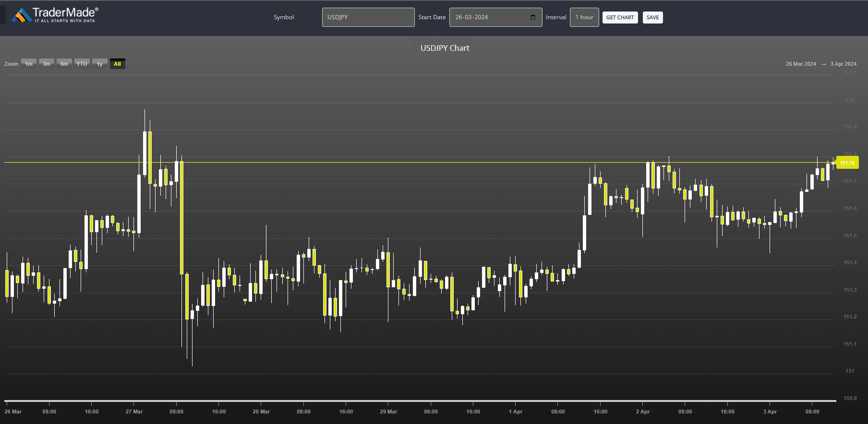The image size is (868, 424).
Task: Click the yellow horizontal price line
Action: point(420,163)
